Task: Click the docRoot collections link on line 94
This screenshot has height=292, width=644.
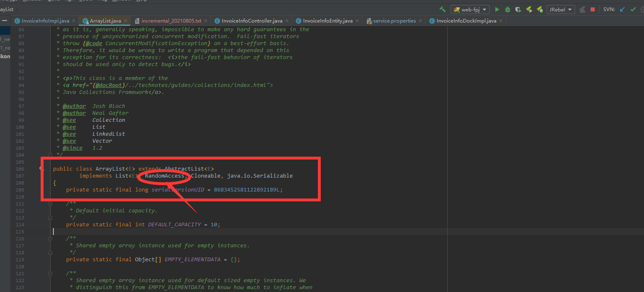Action: pos(168,85)
